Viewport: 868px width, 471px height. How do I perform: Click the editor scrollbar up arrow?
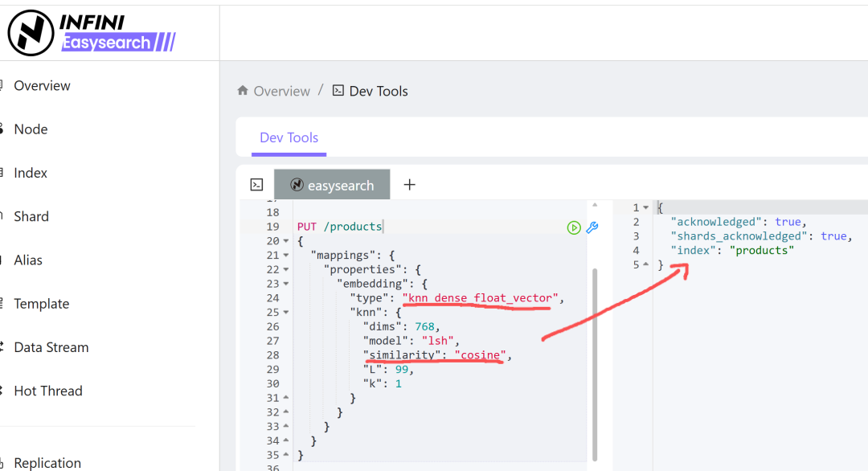point(595,205)
